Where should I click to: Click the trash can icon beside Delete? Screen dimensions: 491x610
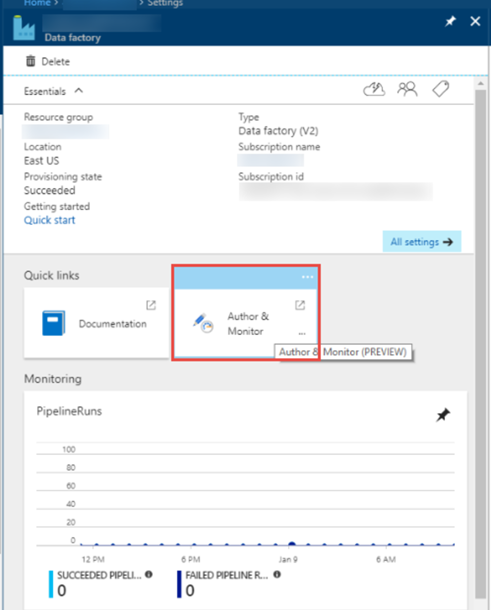[30, 61]
